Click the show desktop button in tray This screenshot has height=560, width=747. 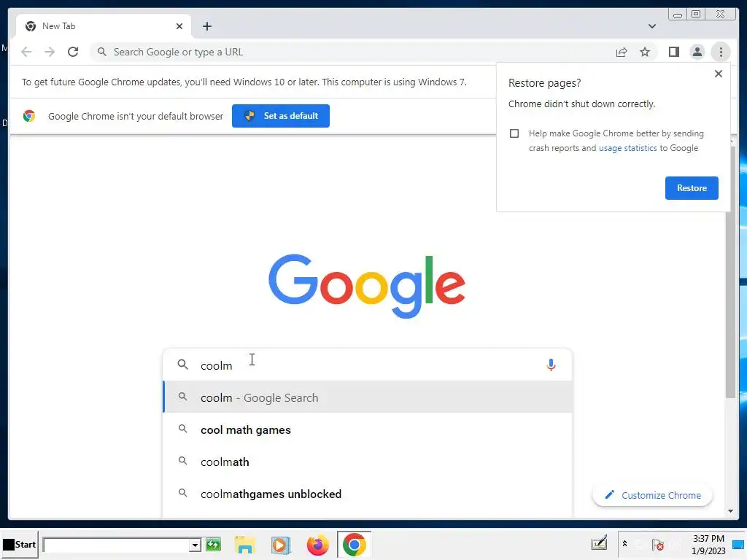pos(738,544)
